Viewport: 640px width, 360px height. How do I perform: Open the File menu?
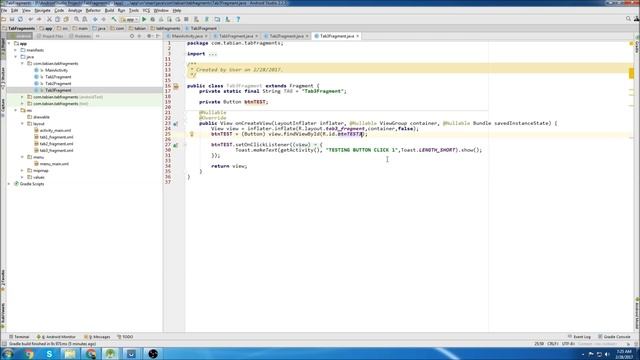coord(4,10)
